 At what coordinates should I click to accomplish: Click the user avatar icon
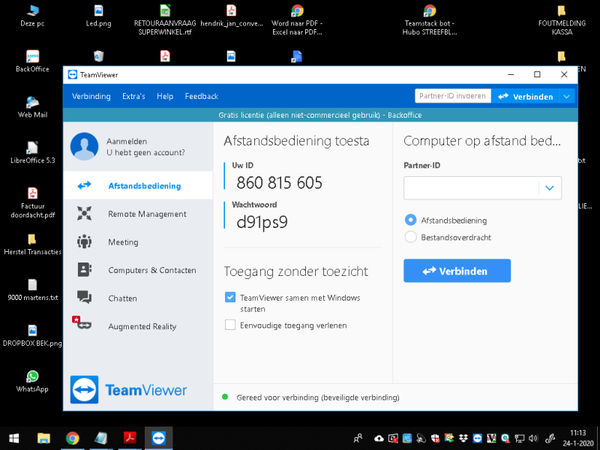tap(84, 147)
